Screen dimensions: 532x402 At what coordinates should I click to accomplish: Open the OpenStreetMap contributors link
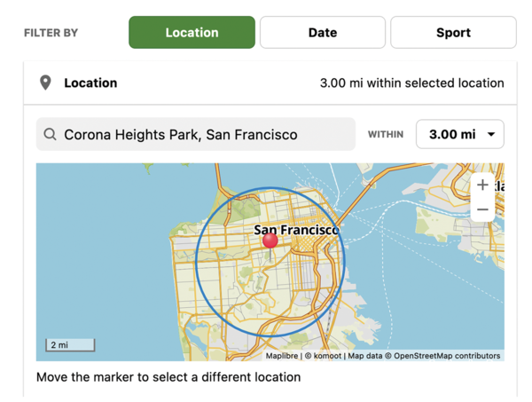447,356
